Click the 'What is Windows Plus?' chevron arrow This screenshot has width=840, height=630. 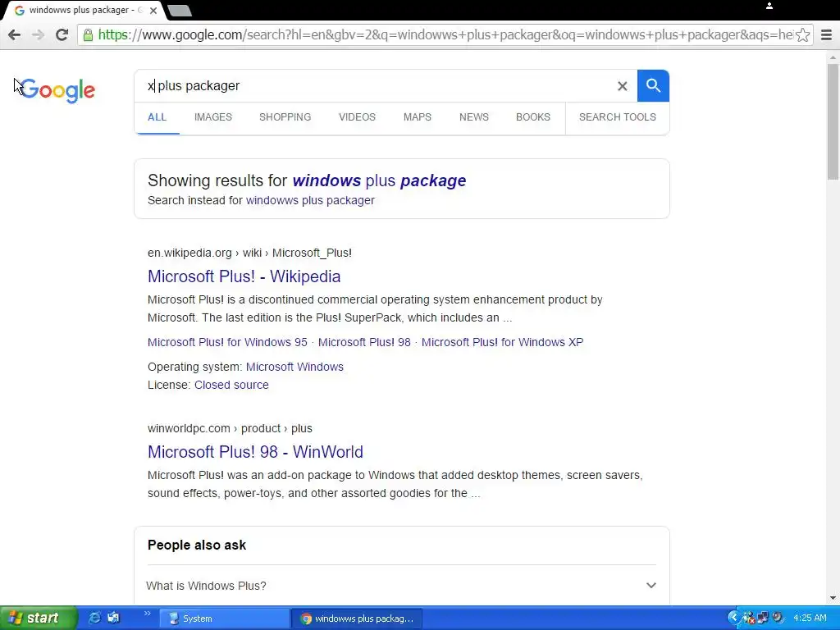(x=651, y=586)
